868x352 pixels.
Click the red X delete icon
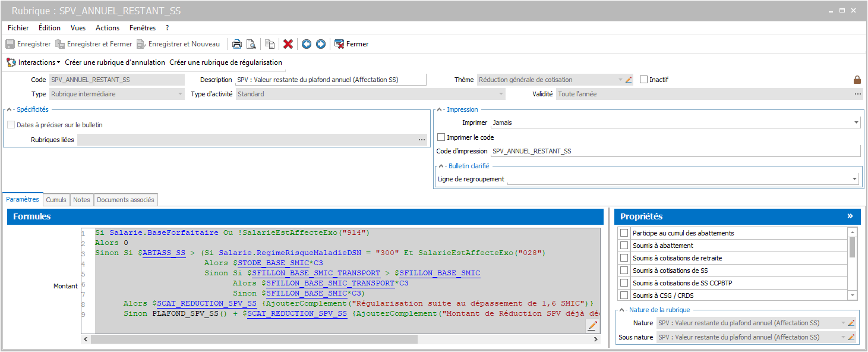coord(288,44)
